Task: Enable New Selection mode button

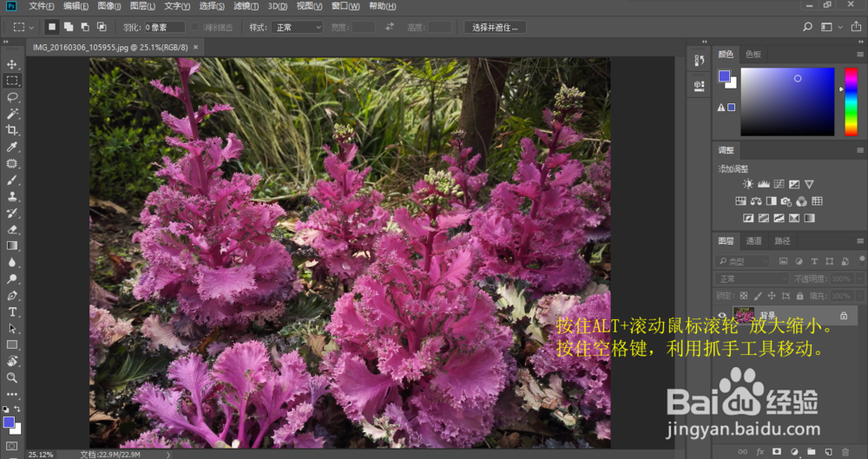Action: [51, 27]
